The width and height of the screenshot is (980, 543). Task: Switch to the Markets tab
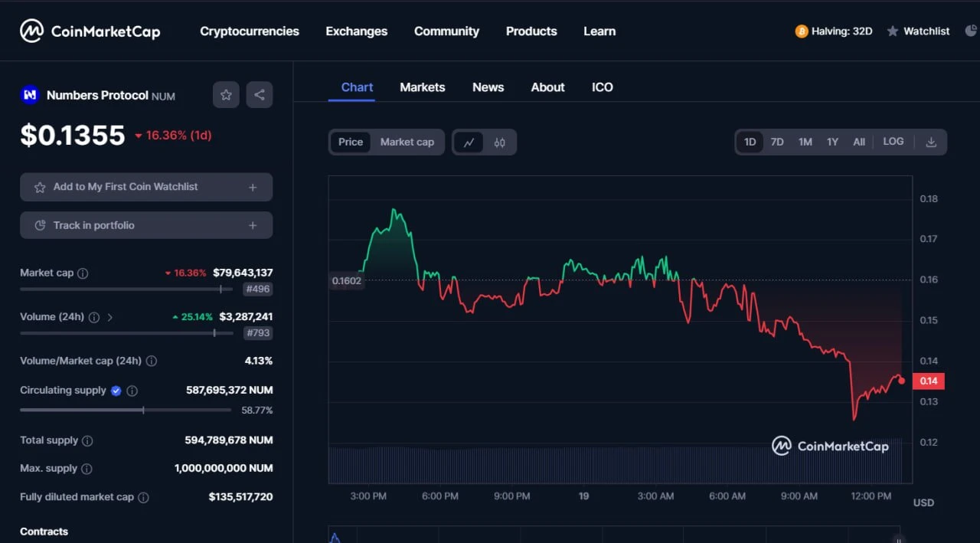click(422, 87)
